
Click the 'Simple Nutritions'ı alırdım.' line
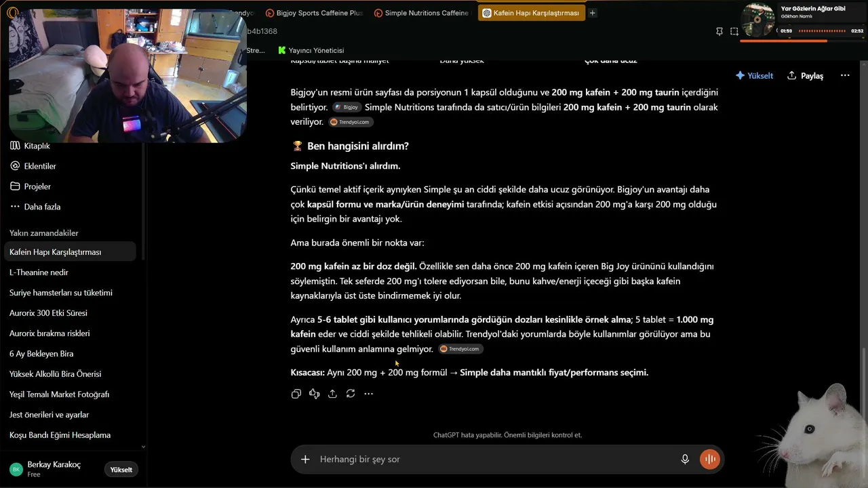click(345, 166)
